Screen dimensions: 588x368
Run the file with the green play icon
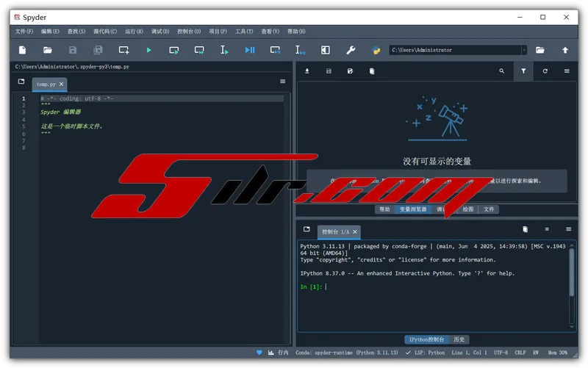(149, 50)
